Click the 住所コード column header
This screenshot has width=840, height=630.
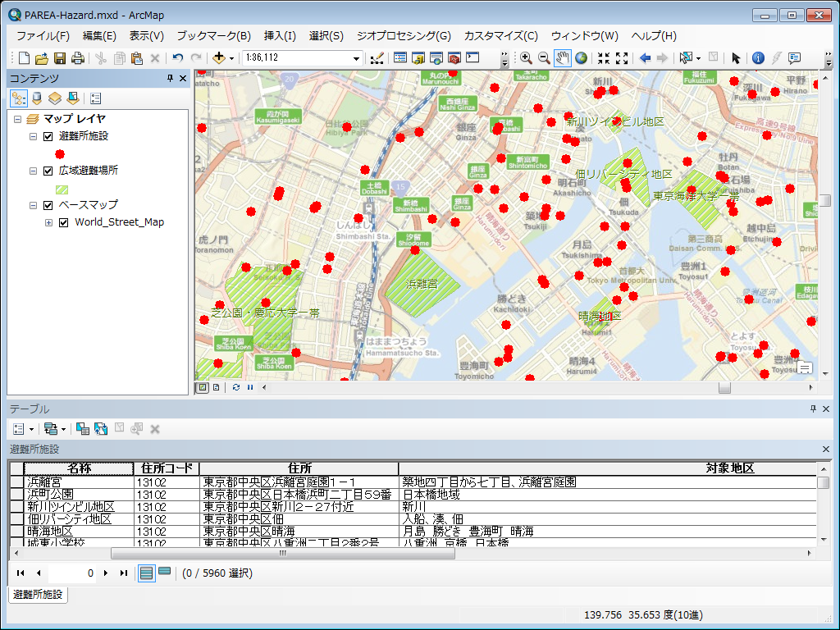click(x=167, y=468)
